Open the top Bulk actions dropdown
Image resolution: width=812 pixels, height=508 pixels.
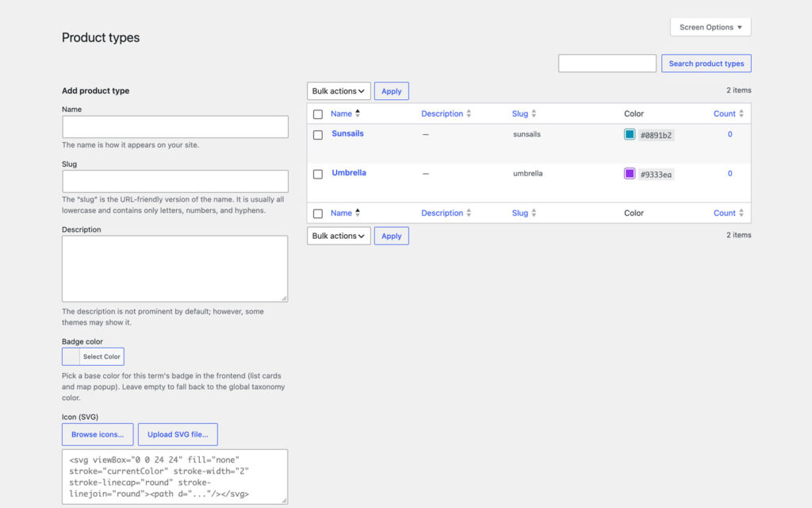pos(339,90)
